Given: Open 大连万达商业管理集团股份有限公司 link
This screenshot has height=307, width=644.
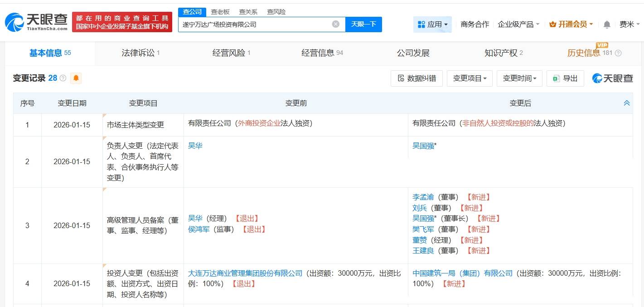Looking at the screenshot, I should pyautogui.click(x=245, y=273).
